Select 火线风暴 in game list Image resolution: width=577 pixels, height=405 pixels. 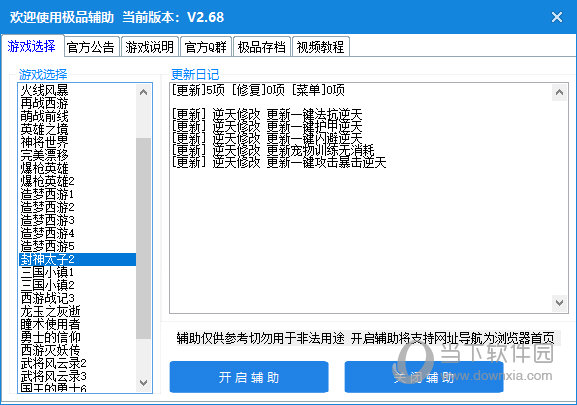coord(77,90)
